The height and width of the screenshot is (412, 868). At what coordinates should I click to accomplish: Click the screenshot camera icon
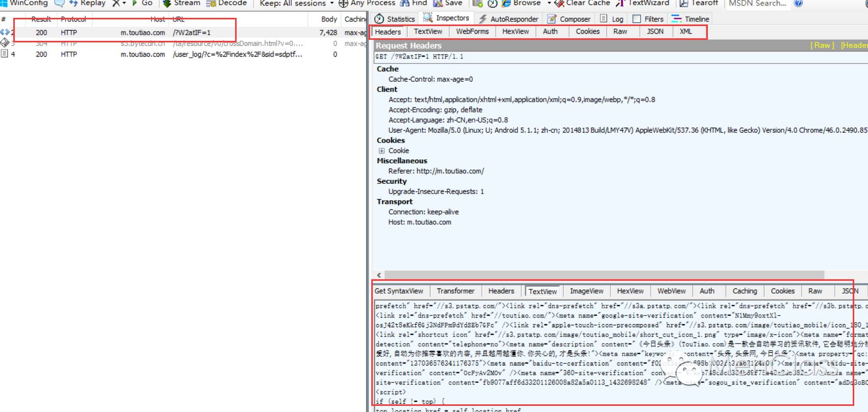pyautogui.click(x=478, y=3)
